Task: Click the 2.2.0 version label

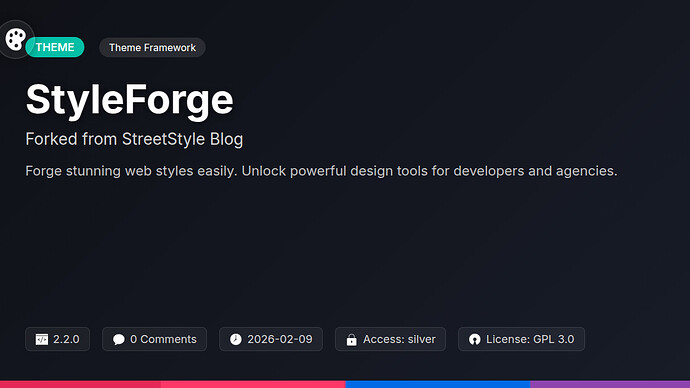Action: tap(66, 339)
